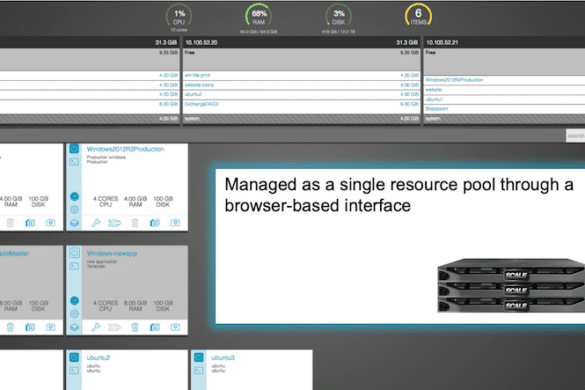Click the system row in node 10.100.52.21
585x390 pixels.
[x=504, y=119]
